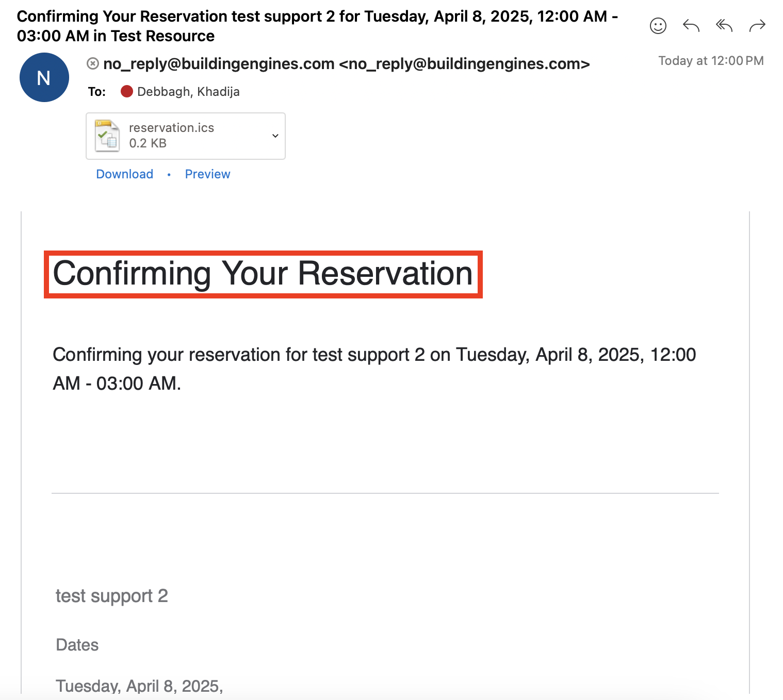The width and height of the screenshot is (783, 700).
Task: Click the email subject line at top
Action: pos(317,26)
